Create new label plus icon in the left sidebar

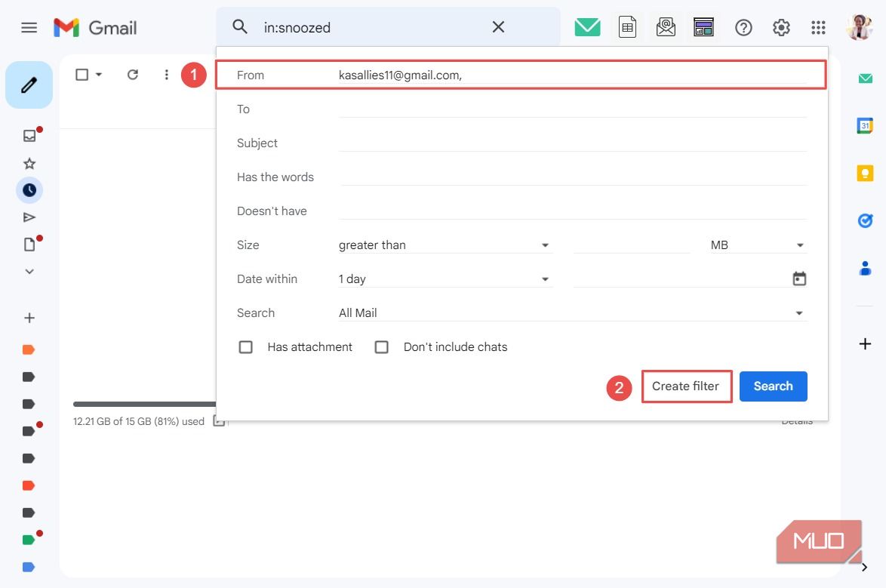[29, 318]
